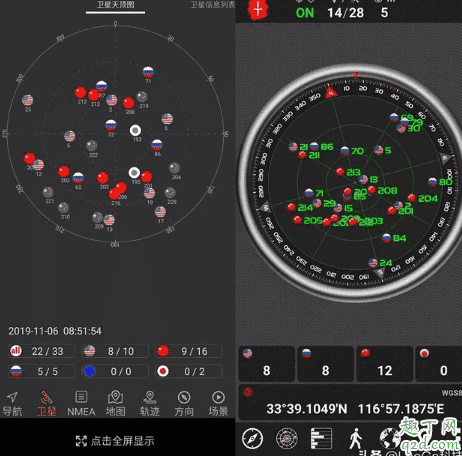The width and height of the screenshot is (462, 456).
Task: Click 点击全屏显示 fullscreen button
Action: click(x=115, y=441)
